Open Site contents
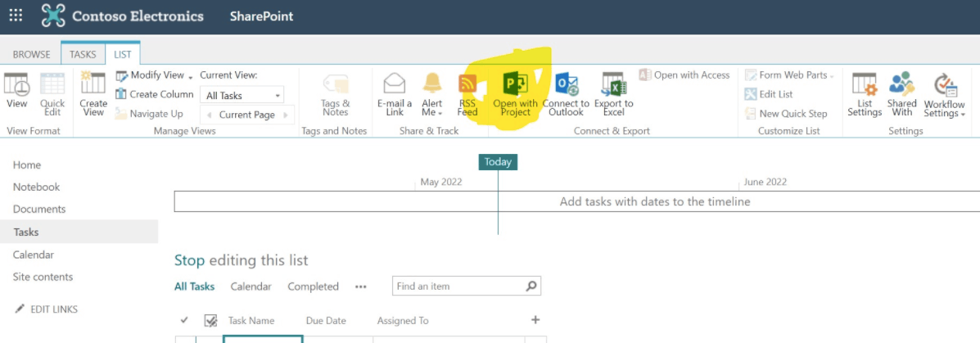Screen dimensions: 980x343 43,277
